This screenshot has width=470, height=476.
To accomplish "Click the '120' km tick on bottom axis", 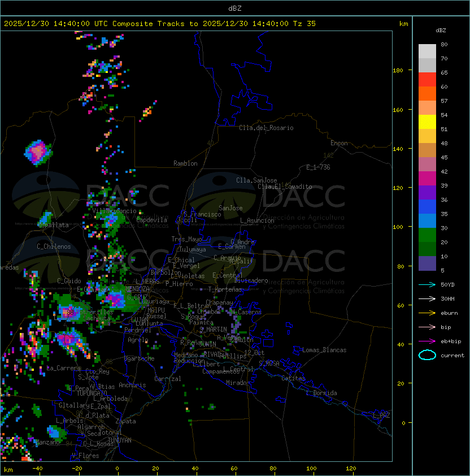I will coord(351,469).
